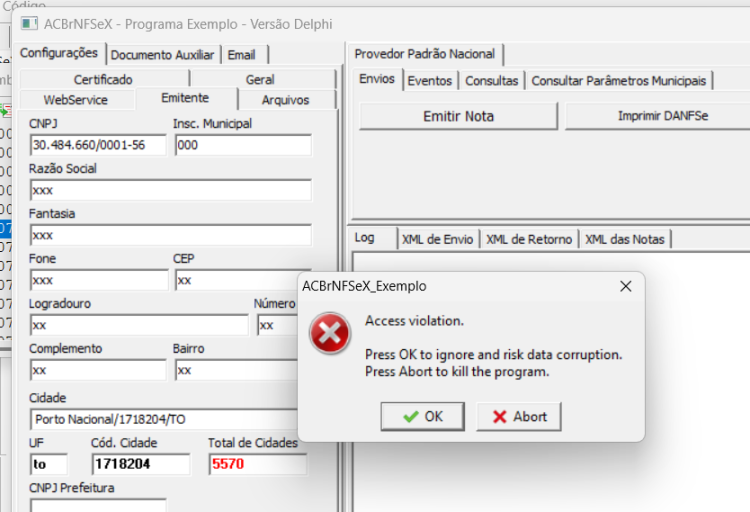Click the Número input field
The width and height of the screenshot is (750, 512).
coord(277,325)
